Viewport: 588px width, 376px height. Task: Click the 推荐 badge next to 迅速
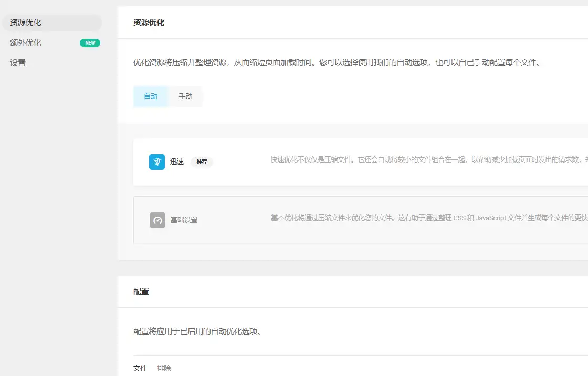pyautogui.click(x=202, y=162)
